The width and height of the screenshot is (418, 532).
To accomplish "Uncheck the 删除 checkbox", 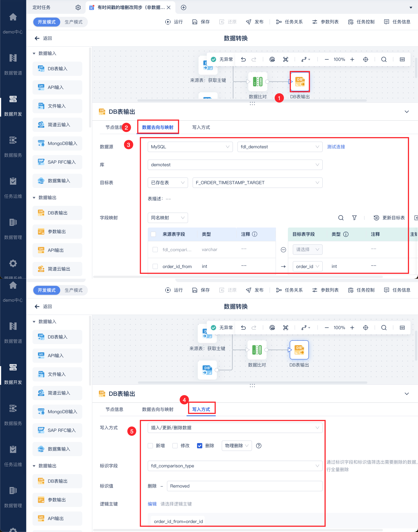I will pos(199,446).
